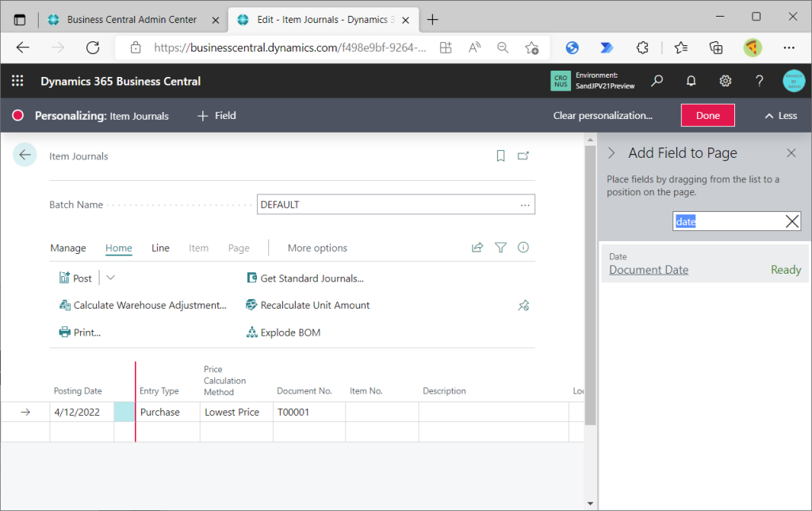The width and height of the screenshot is (812, 511).
Task: Toggle the filter pane funnel icon
Action: click(500, 248)
